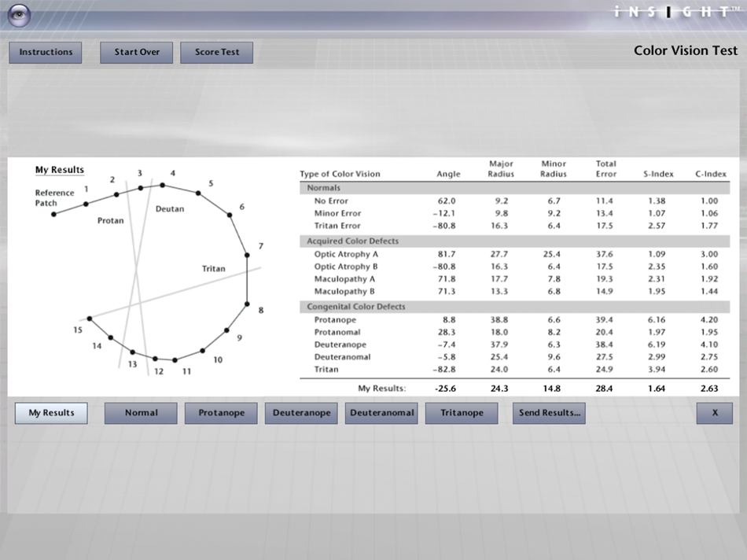Click the 'Deuteranope' table row label
Screen dimensions: 747x560
[340, 344]
